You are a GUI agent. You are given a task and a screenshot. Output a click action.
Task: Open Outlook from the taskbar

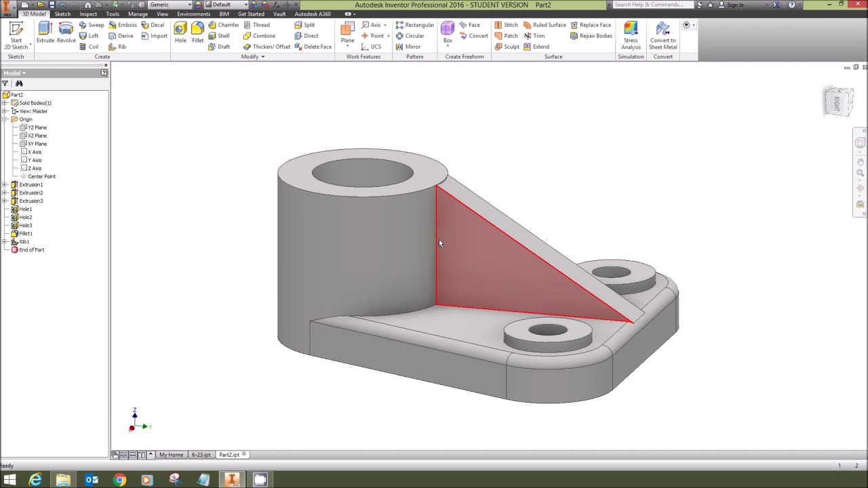coord(92,480)
